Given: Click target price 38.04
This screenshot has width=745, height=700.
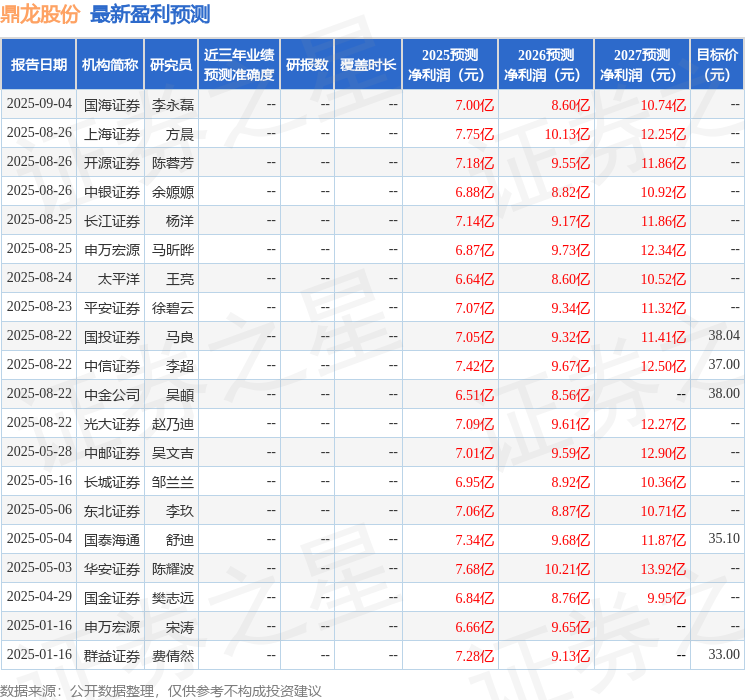Looking at the screenshot, I should pyautogui.click(x=724, y=336).
